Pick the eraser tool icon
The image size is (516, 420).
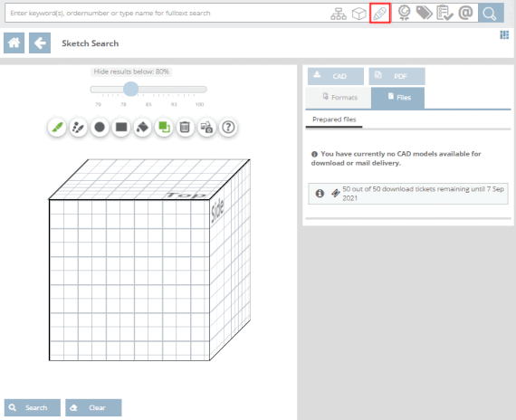click(142, 128)
